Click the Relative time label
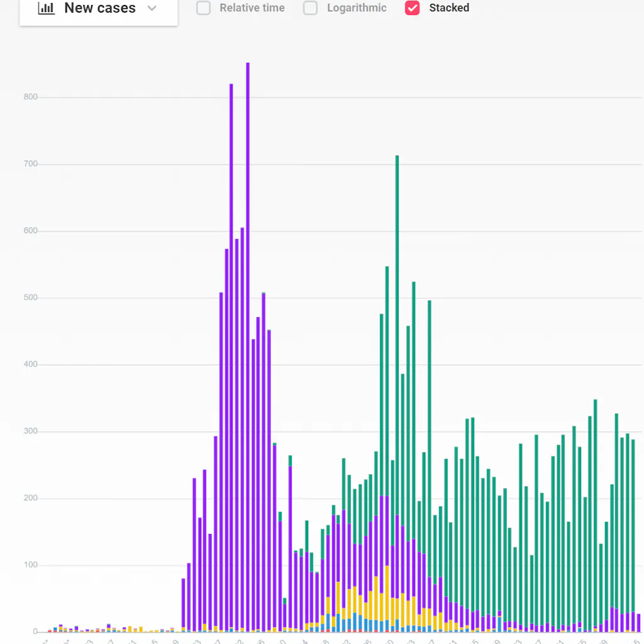Image resolution: width=644 pixels, height=644 pixels. (x=252, y=8)
